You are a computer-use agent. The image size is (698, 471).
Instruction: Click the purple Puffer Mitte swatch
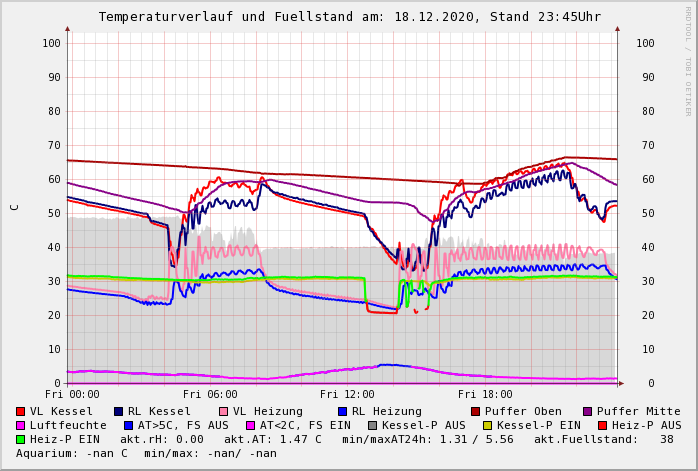[588, 411]
